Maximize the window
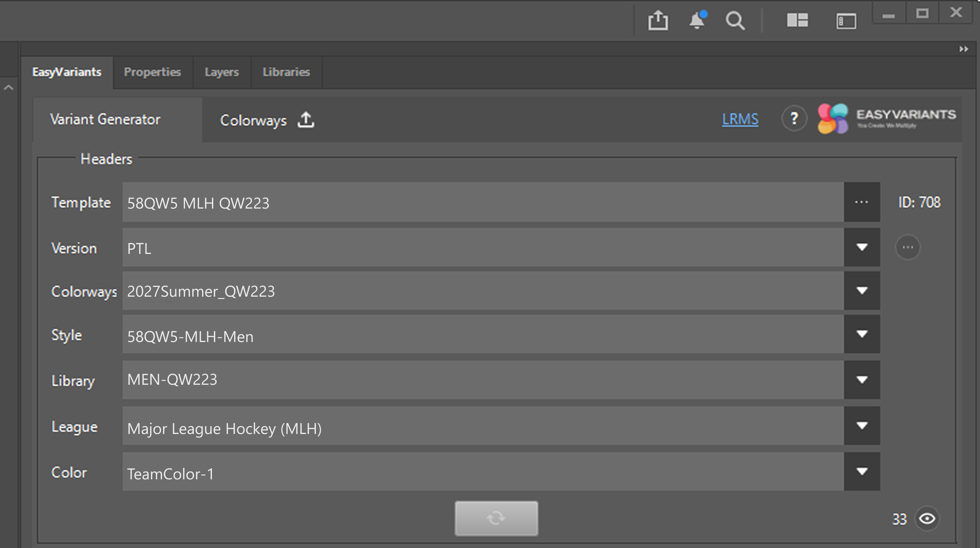980x548 pixels. [x=922, y=14]
